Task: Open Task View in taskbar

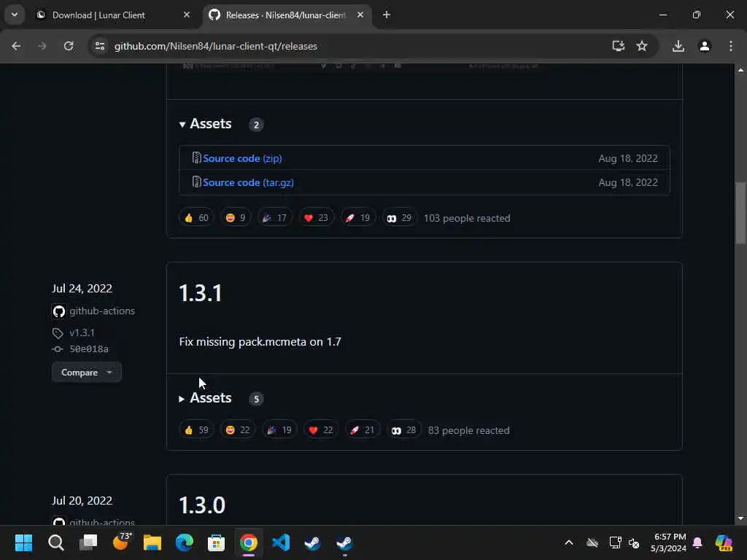Action: pos(88,542)
